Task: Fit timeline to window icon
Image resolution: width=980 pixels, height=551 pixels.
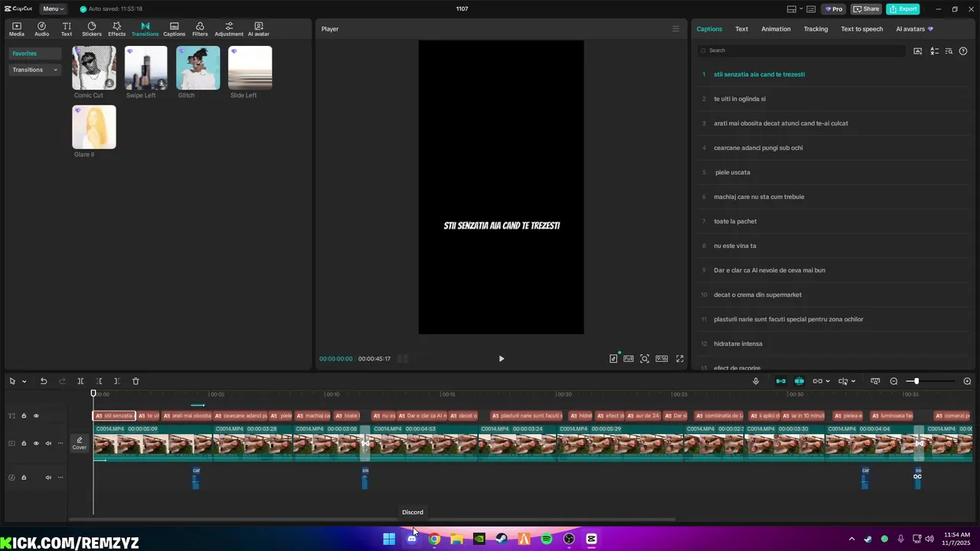Action: (875, 381)
